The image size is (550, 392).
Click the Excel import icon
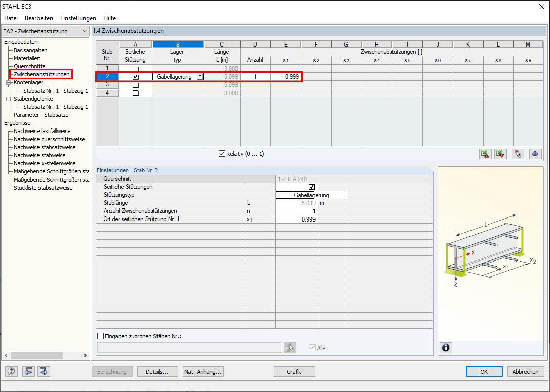[500, 154]
